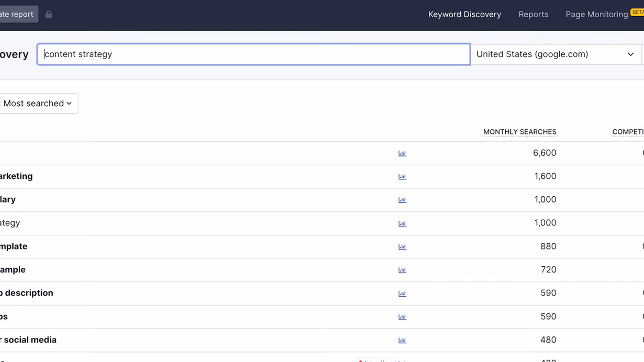Open the trend chart for the 6,600 searches keyword
The image size is (644, 362).
[402, 153]
